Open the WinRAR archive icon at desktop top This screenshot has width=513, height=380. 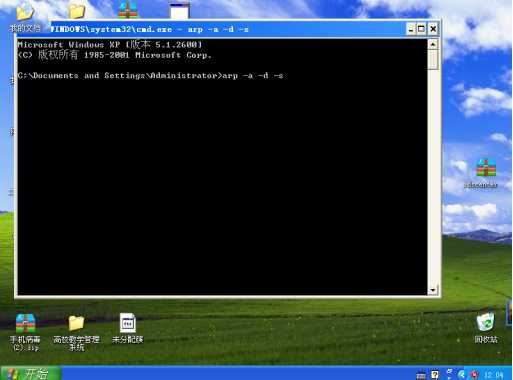coord(128,9)
